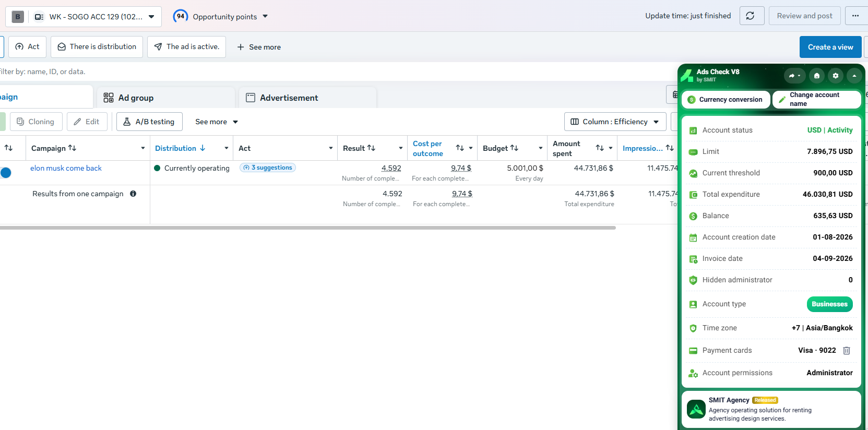Switch to the Advertisement tab
Viewport: 868px width, 430px height.
pos(307,98)
